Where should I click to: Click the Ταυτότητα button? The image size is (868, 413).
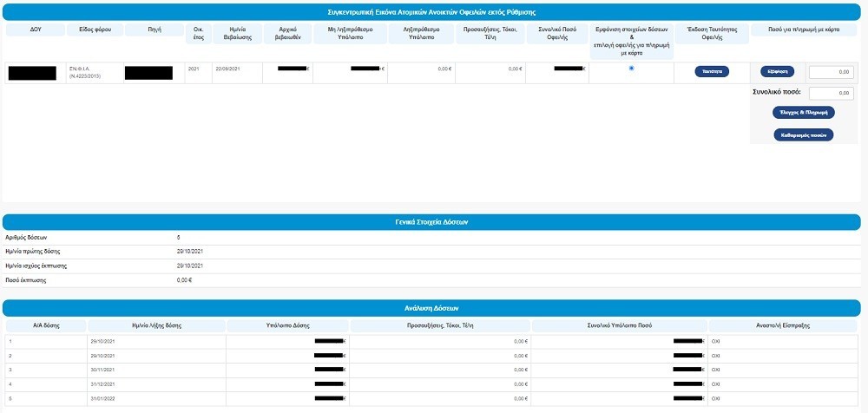click(x=711, y=72)
